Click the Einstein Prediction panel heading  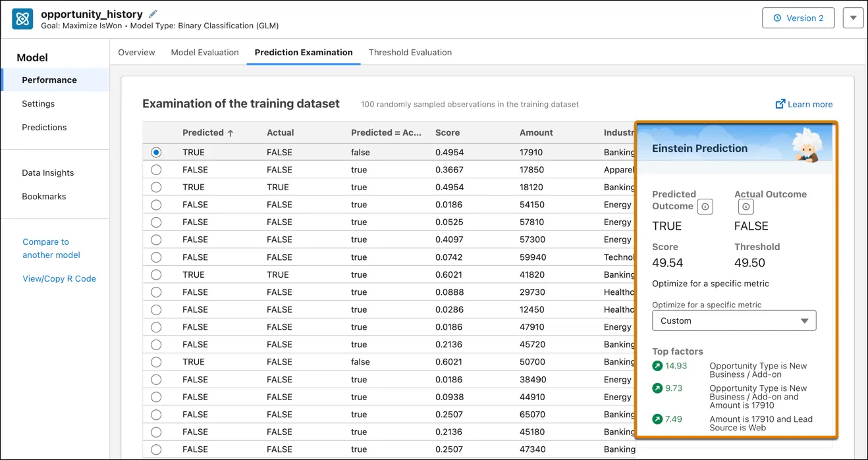click(x=699, y=148)
